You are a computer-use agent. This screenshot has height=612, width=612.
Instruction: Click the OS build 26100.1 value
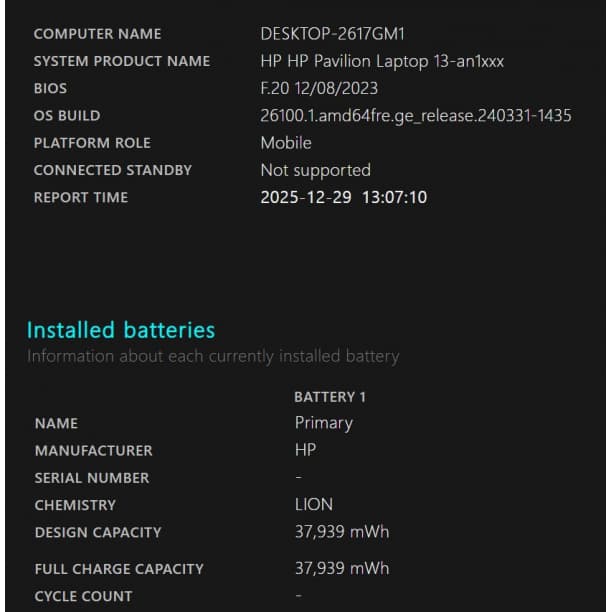coord(415,116)
